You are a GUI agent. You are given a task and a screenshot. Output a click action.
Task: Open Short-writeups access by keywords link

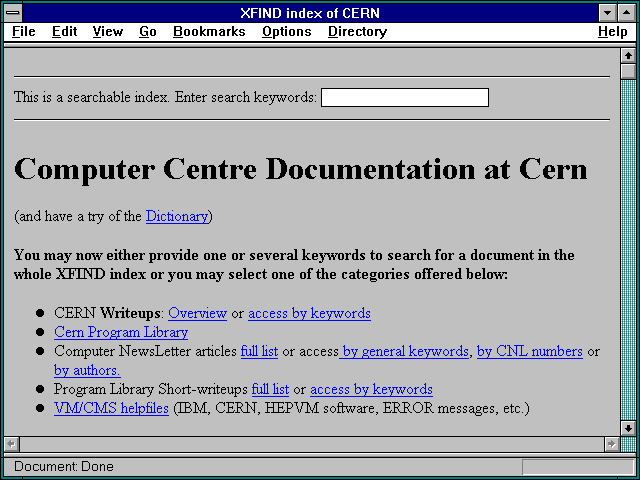click(371, 389)
